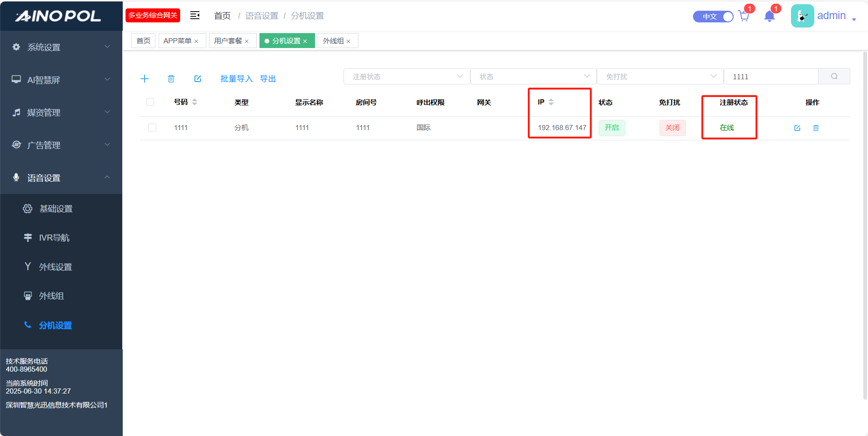Click the plus icon to add extension
Image resolution: width=868 pixels, height=436 pixels.
coord(145,79)
